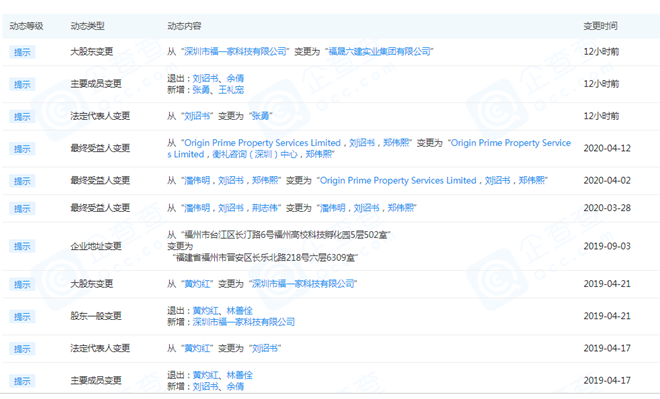Select 最终受益人变更 type cell in 2020-04-12 row
The image size is (660, 399).
point(100,148)
